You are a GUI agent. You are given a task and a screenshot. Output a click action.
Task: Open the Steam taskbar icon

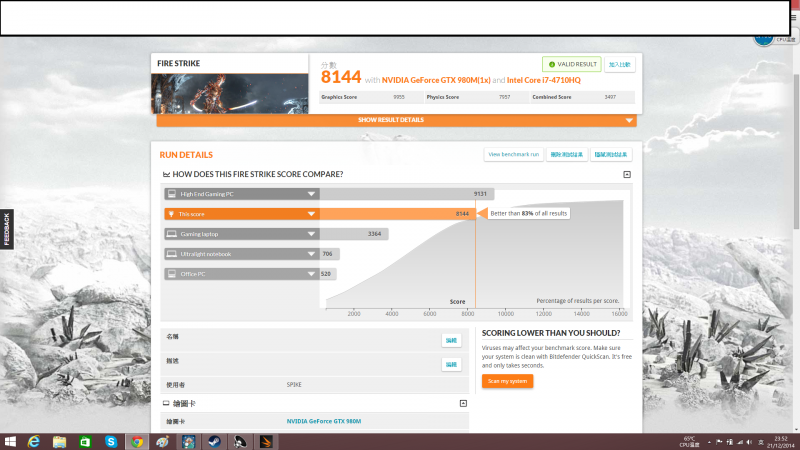point(214,442)
